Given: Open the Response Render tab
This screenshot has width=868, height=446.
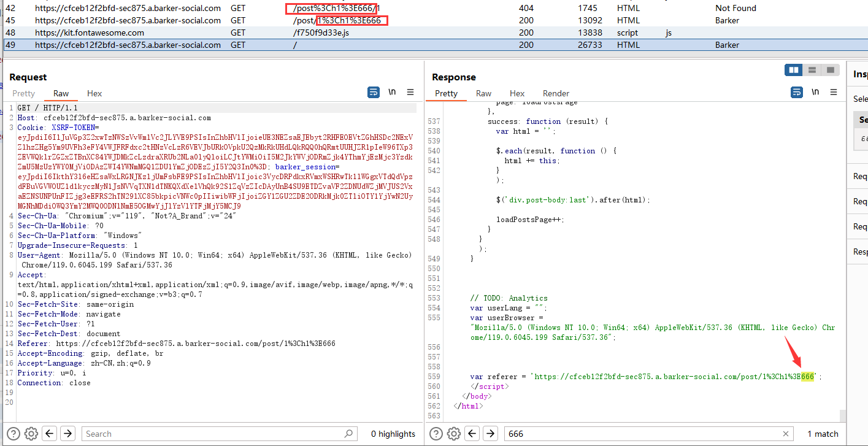Looking at the screenshot, I should [556, 93].
